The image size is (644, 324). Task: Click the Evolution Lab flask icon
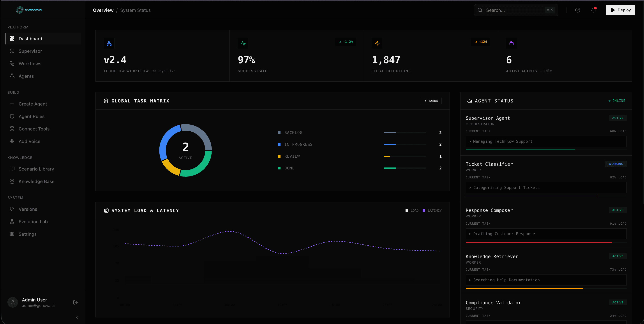[12, 222]
